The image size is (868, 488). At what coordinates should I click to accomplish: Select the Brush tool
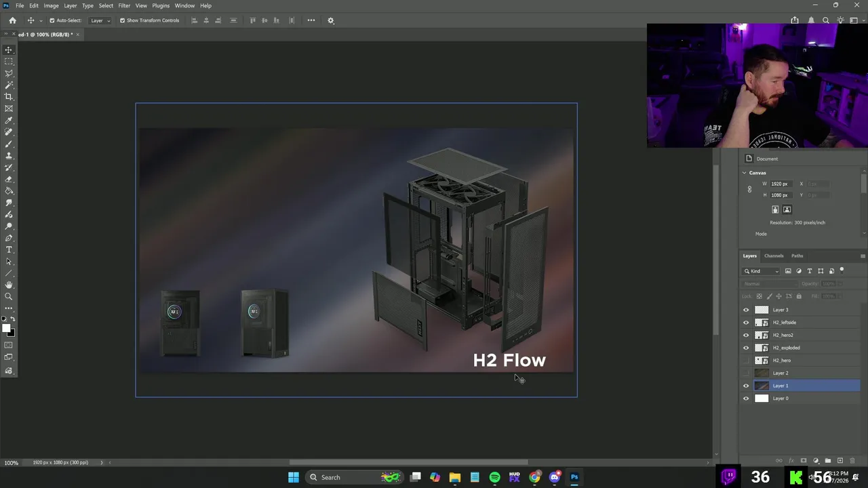tap(9, 144)
